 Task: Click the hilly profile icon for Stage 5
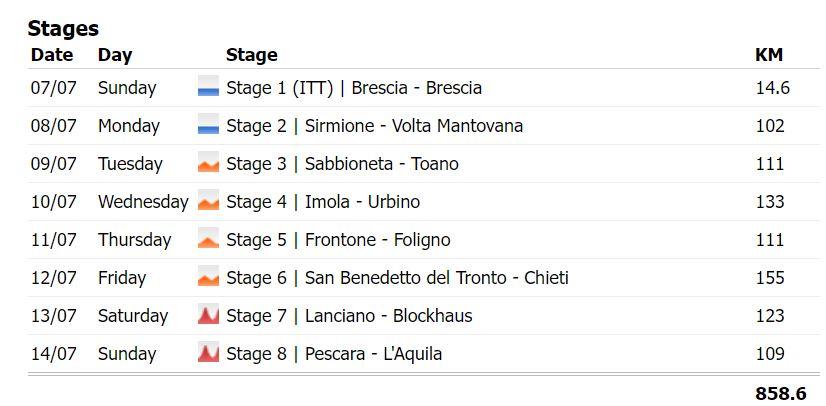pyautogui.click(x=208, y=238)
